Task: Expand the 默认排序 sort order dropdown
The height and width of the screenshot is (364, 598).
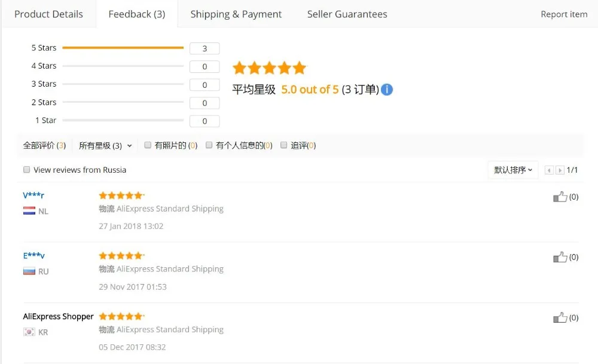Action: (x=513, y=170)
